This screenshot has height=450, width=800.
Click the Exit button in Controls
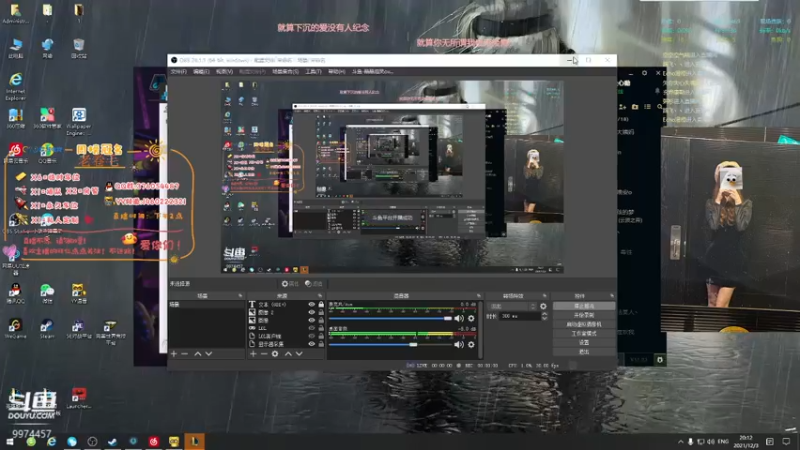pyautogui.click(x=584, y=352)
